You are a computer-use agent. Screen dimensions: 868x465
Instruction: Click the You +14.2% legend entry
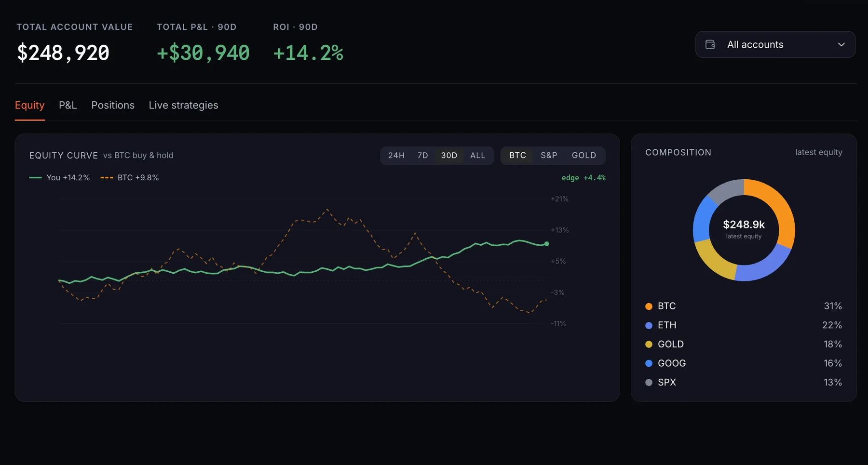click(59, 177)
